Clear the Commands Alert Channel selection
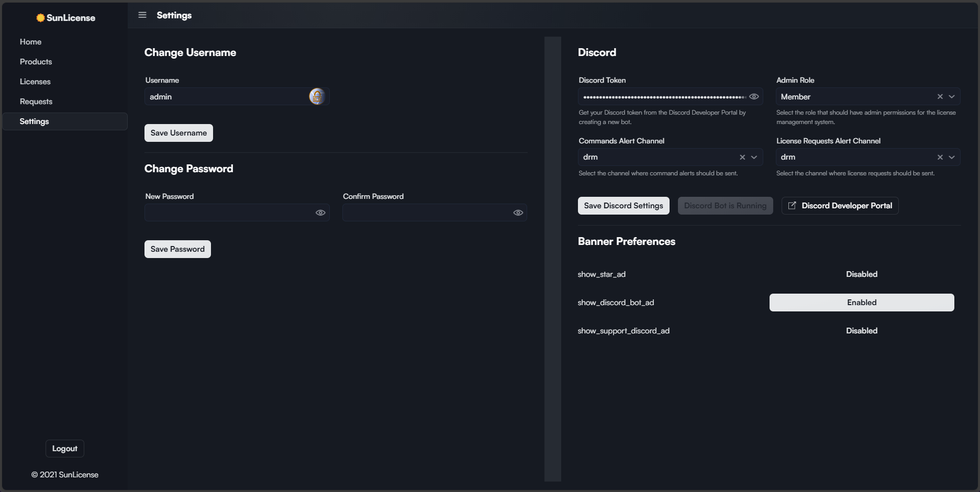 click(742, 157)
